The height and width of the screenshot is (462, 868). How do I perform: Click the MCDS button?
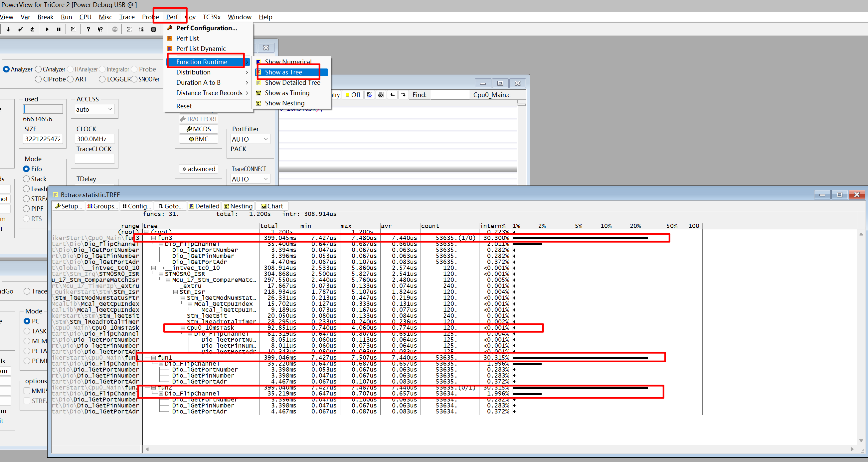[199, 129]
